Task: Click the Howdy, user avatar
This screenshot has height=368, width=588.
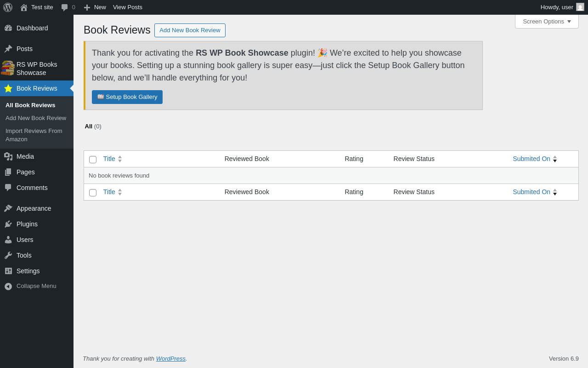Action: coord(580,7)
